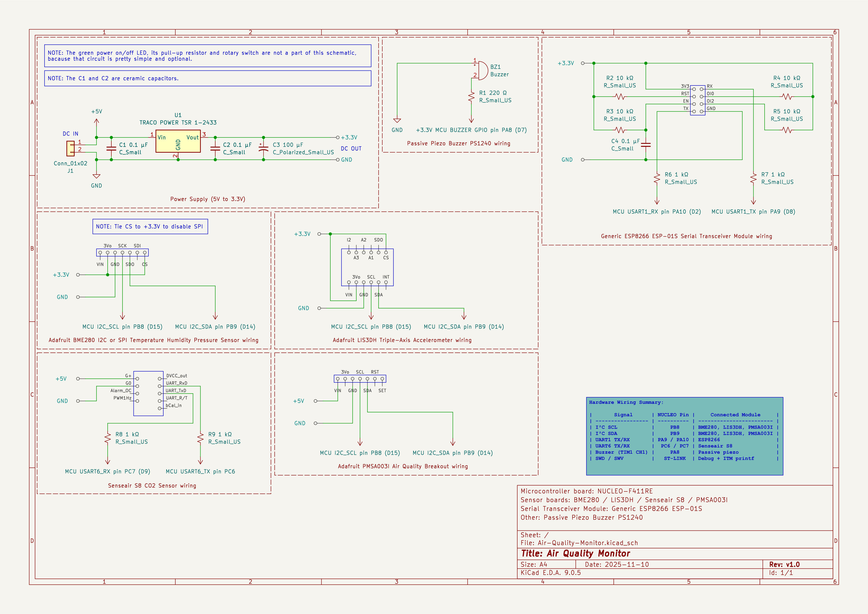
Task: Click the 'Size: A4' field
Action: point(534,565)
